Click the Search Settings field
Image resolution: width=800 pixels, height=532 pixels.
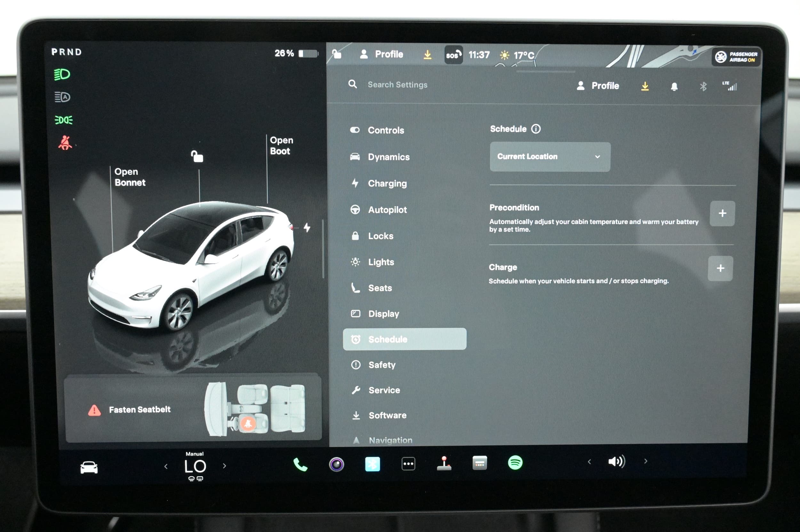click(397, 84)
